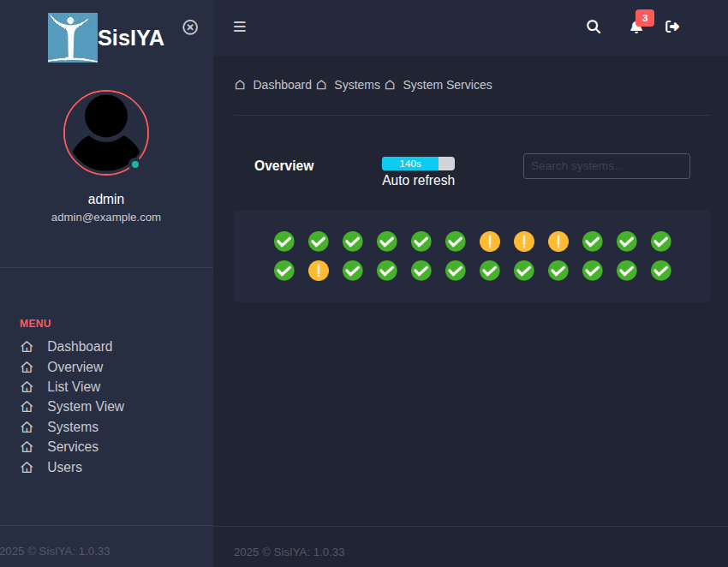Open Dashboard in the sidebar menu
Image resolution: width=728 pixels, height=567 pixels.
point(80,346)
